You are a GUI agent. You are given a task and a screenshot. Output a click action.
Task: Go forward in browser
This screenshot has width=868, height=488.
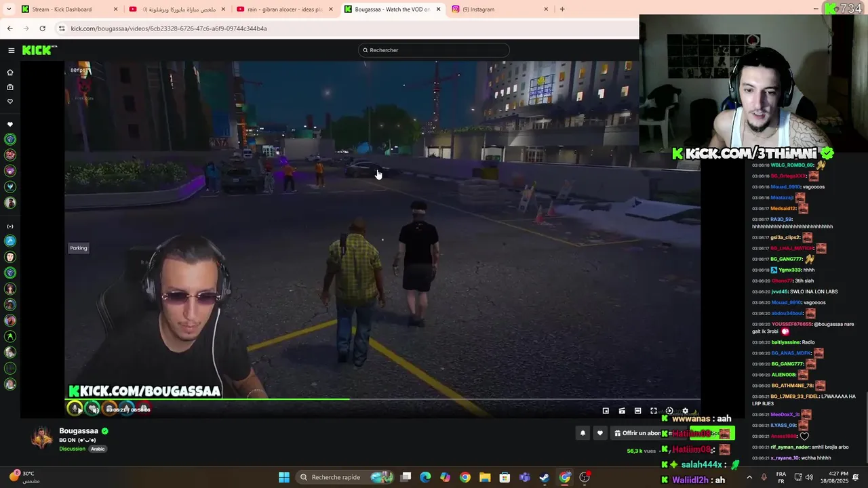pyautogui.click(x=26, y=28)
